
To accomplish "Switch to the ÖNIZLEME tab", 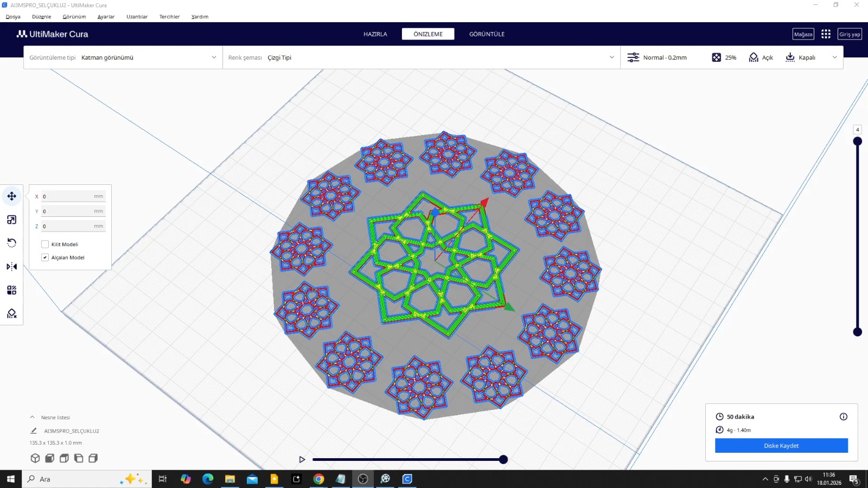I will click(428, 34).
